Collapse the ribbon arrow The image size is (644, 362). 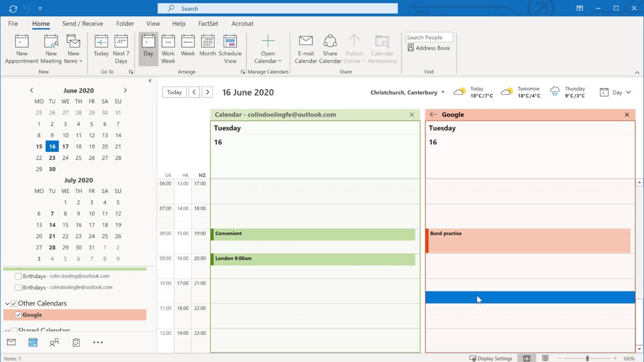point(638,72)
